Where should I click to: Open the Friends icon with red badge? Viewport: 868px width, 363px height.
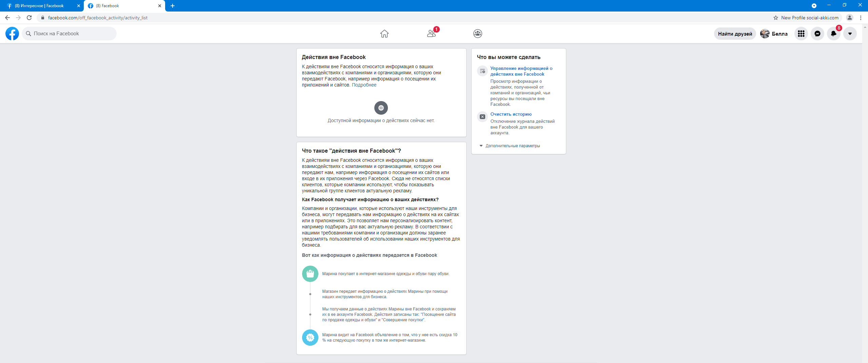click(432, 33)
